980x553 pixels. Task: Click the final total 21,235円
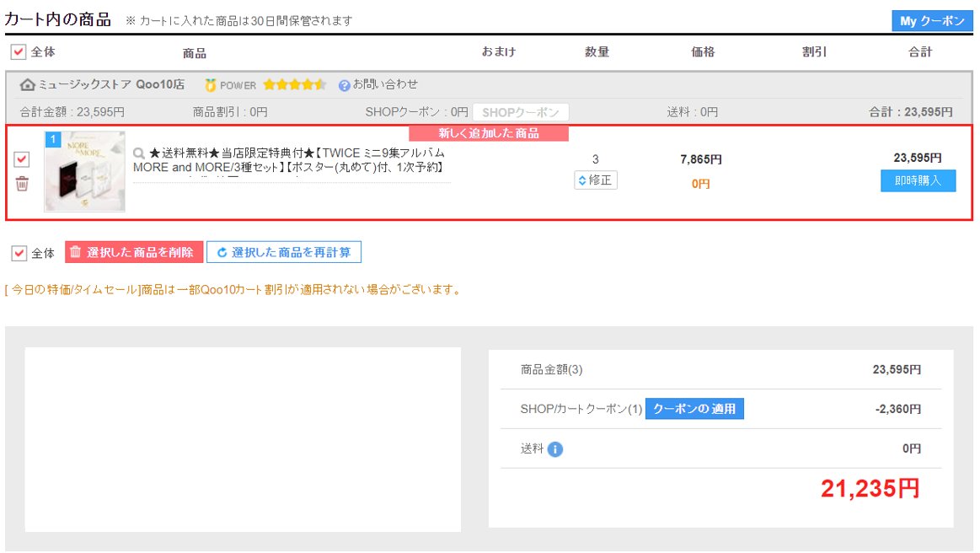(x=870, y=489)
